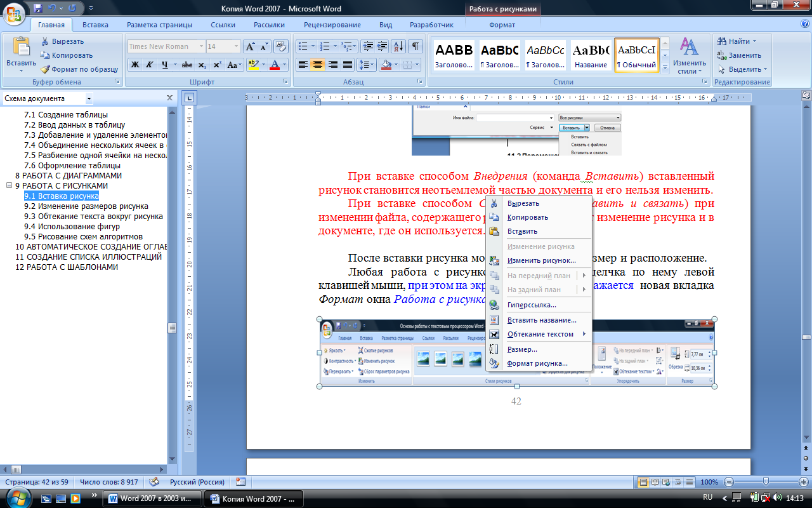Open Обтекание текстом submenu
Viewport: 812px width, 508px height.
[539, 334]
